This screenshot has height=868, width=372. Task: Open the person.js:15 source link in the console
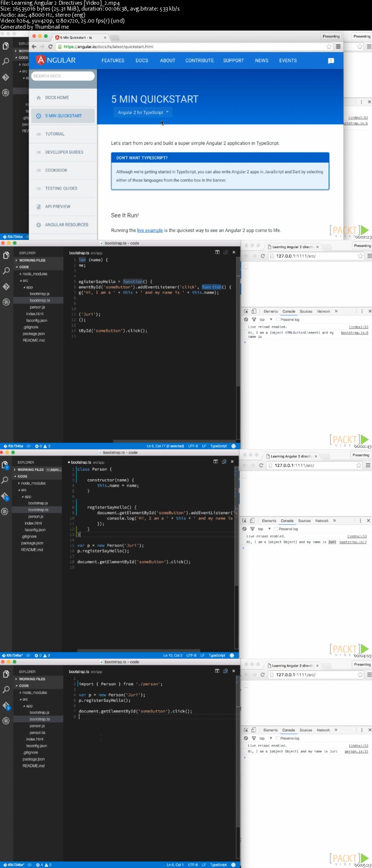point(356,751)
